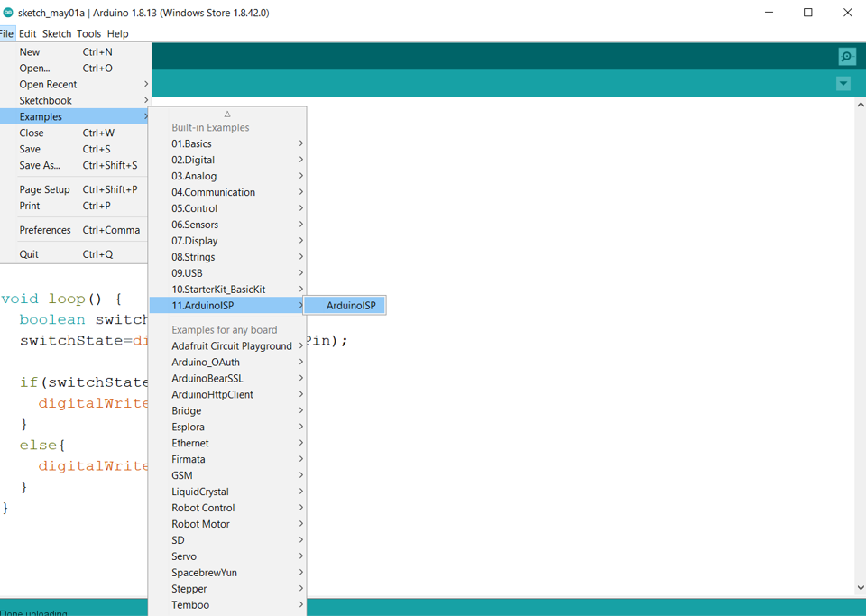866x616 pixels.
Task: Maximize the Arduino window
Action: pos(808,12)
